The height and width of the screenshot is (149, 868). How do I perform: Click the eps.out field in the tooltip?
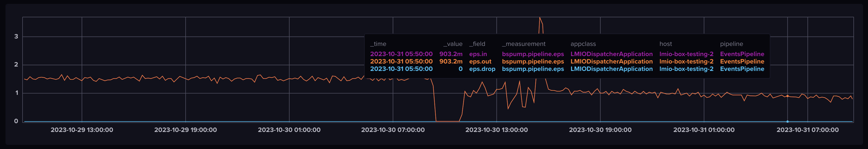point(480,61)
